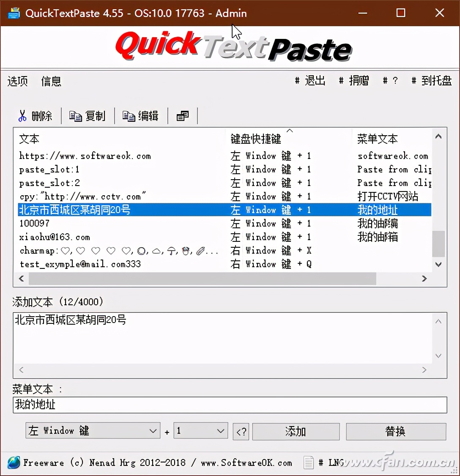The width and height of the screenshot is (460, 476).
Task: Click the 右 Window 键 + X shortcut cell
Action: (271, 250)
